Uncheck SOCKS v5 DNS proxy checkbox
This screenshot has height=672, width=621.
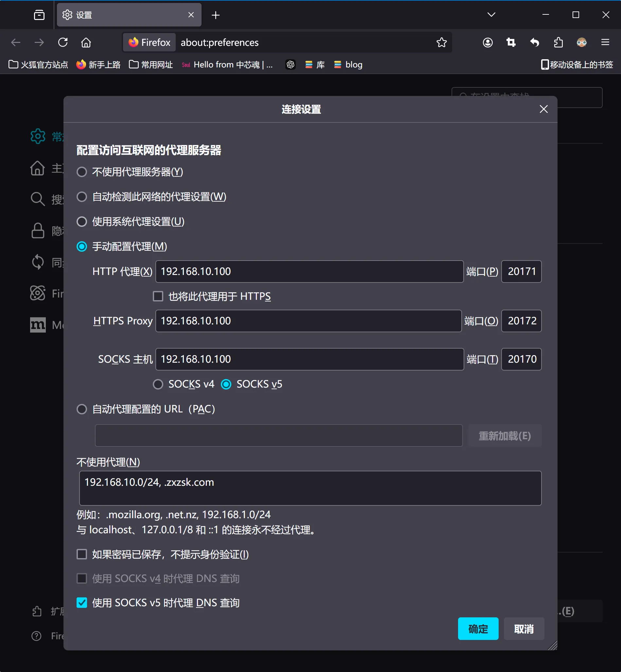pyautogui.click(x=82, y=603)
